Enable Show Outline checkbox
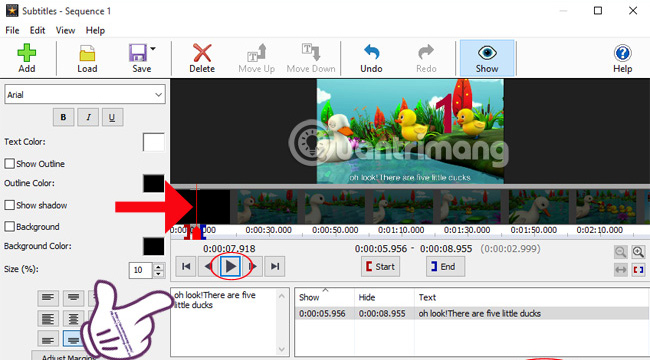650x360 pixels. [x=10, y=163]
